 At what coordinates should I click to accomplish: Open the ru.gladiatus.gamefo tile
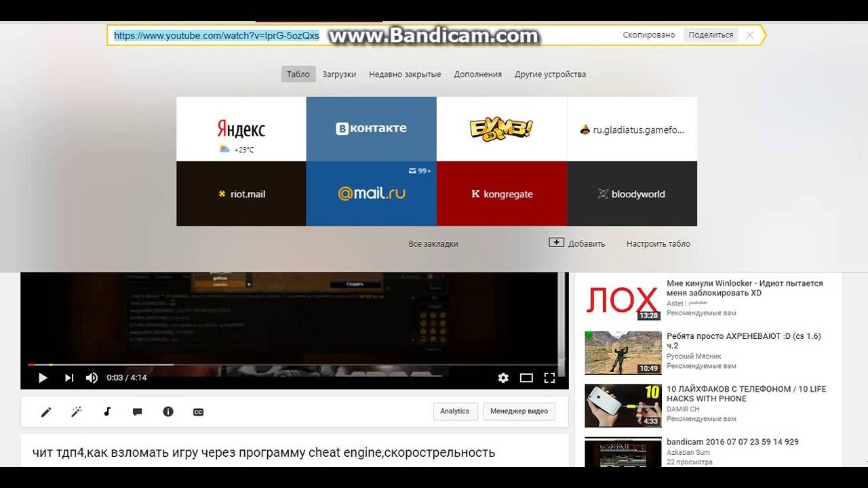pos(632,129)
